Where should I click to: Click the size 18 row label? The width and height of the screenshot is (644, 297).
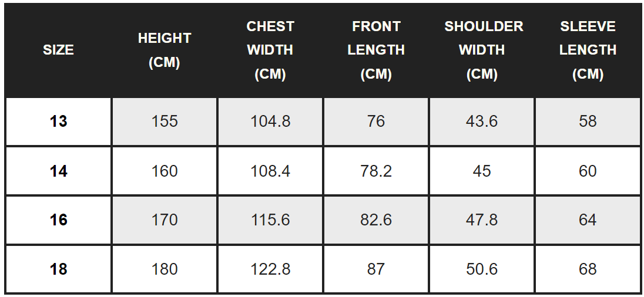tap(58, 269)
